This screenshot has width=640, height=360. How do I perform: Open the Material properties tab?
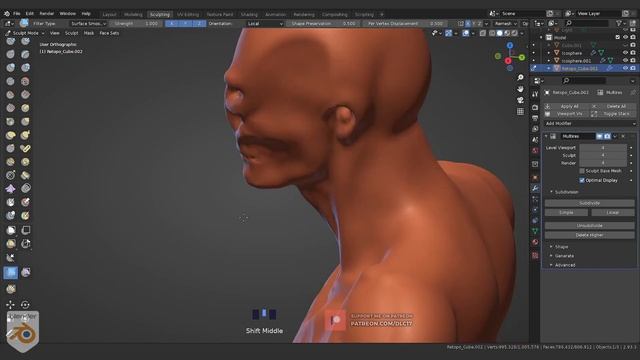pos(535,242)
